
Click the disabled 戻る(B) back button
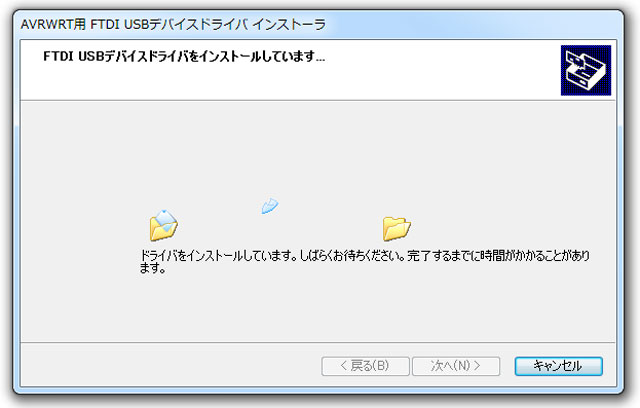click(365, 366)
